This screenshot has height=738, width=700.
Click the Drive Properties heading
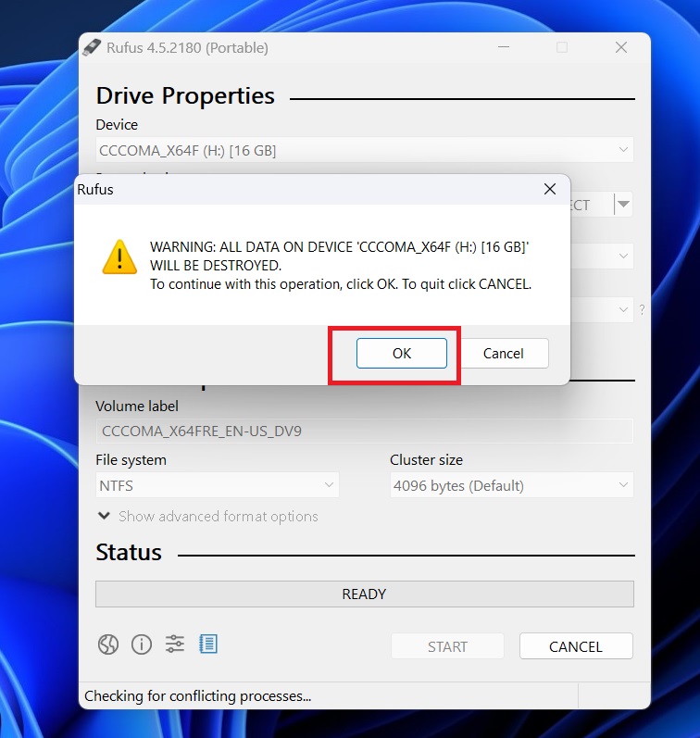pyautogui.click(x=185, y=96)
